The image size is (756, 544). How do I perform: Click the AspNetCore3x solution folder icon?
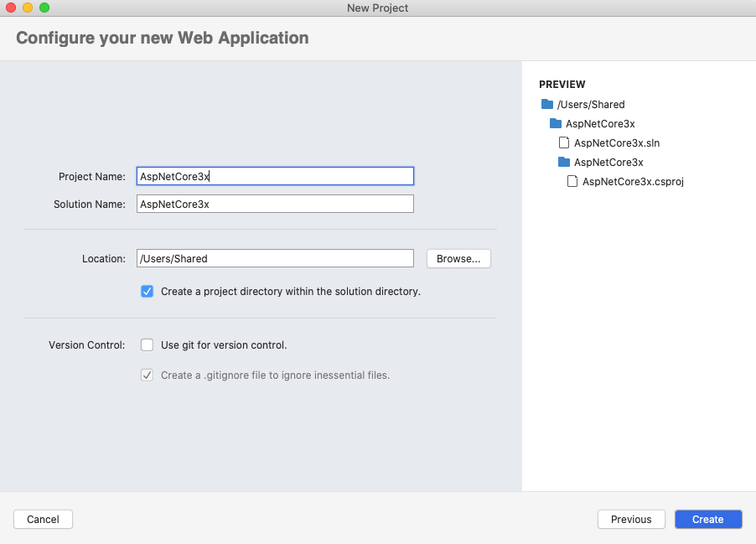(556, 123)
